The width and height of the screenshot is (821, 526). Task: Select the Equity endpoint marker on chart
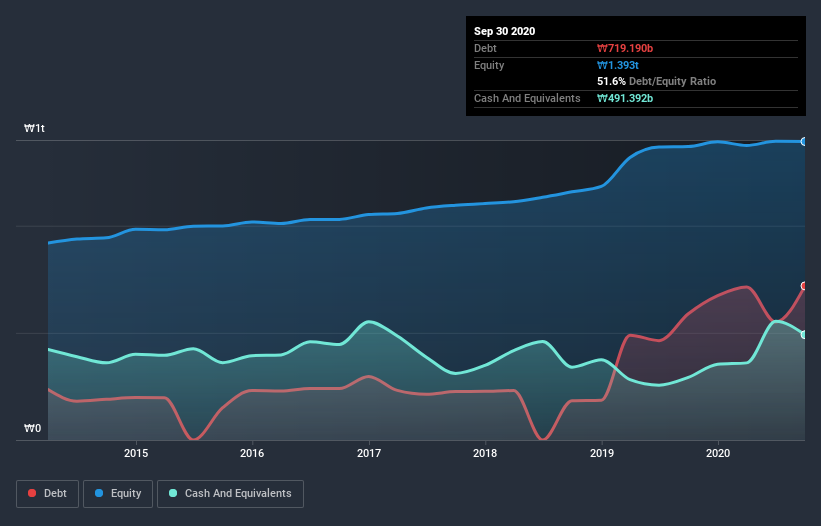pos(804,141)
